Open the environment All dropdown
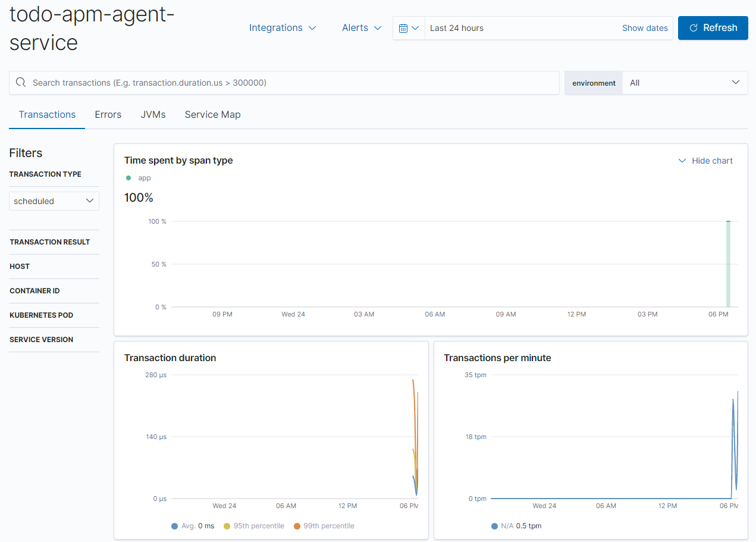Image resolution: width=756 pixels, height=542 pixels. point(685,83)
